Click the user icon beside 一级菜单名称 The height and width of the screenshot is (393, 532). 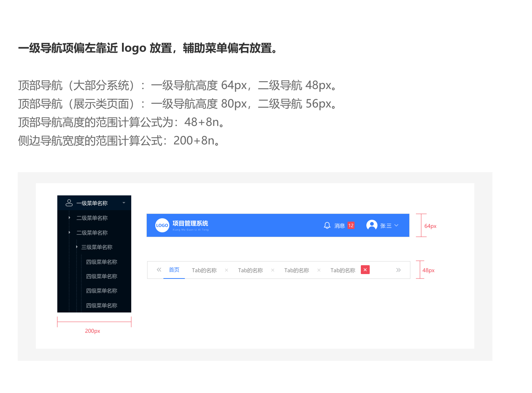click(x=69, y=203)
